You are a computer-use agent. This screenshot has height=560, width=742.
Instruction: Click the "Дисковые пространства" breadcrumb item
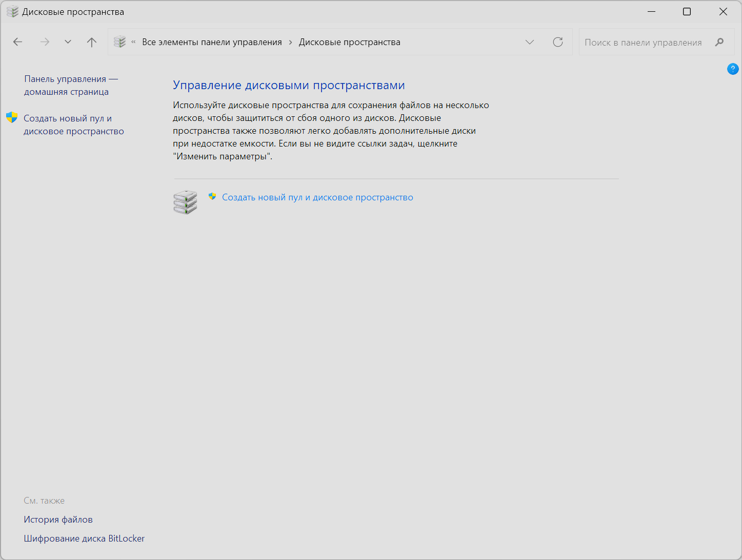pos(349,42)
